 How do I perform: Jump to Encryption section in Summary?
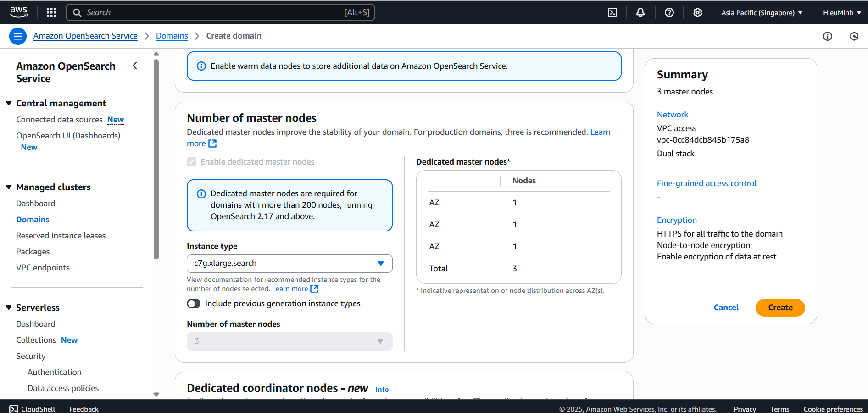point(677,220)
